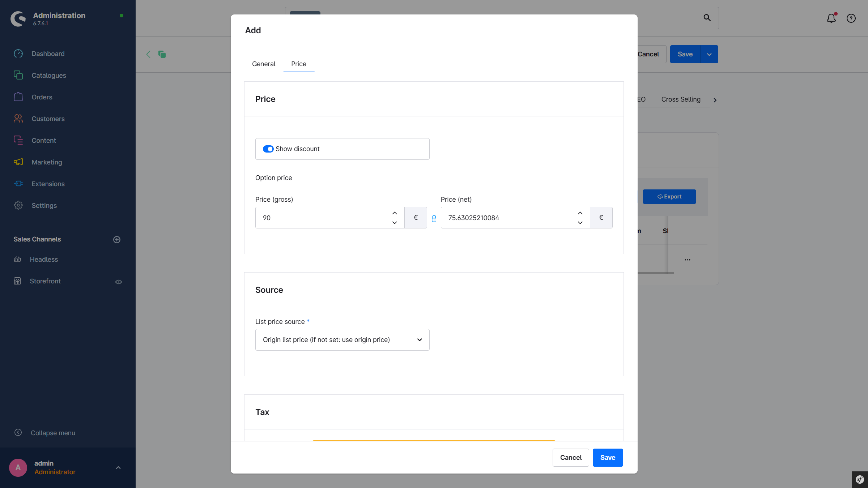868x488 pixels.
Task: Click the notifications bell icon
Action: click(831, 18)
